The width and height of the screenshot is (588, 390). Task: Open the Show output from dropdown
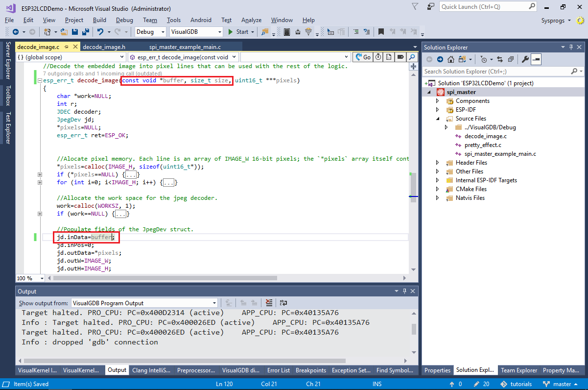(x=144, y=303)
